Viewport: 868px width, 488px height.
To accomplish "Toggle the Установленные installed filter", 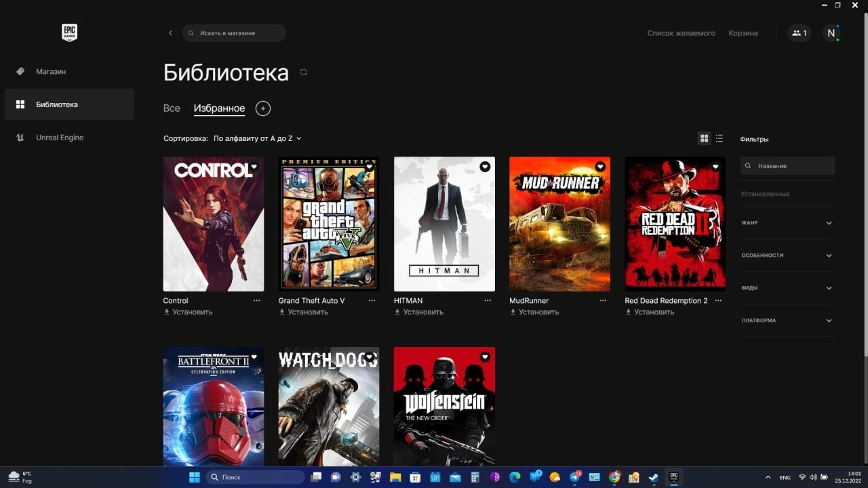I will (x=765, y=194).
